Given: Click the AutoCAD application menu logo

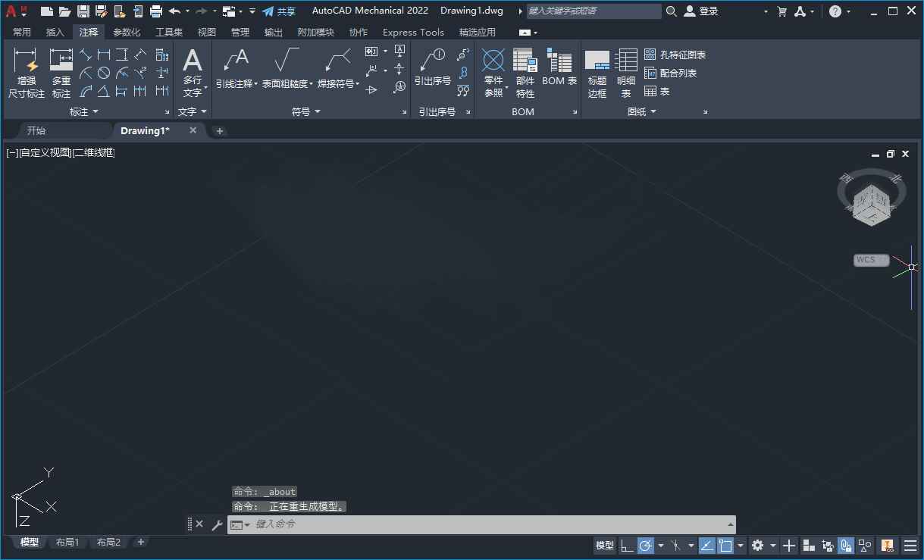Looking at the screenshot, I should [16, 11].
